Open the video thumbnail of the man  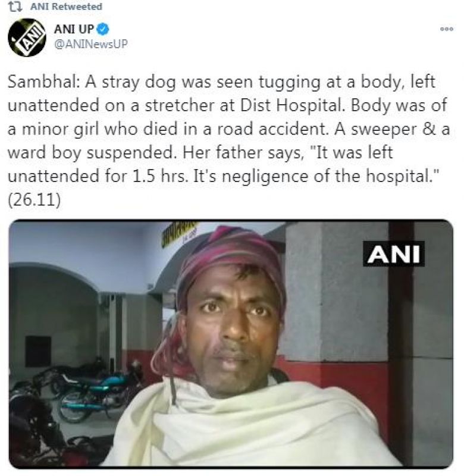pos(231,344)
